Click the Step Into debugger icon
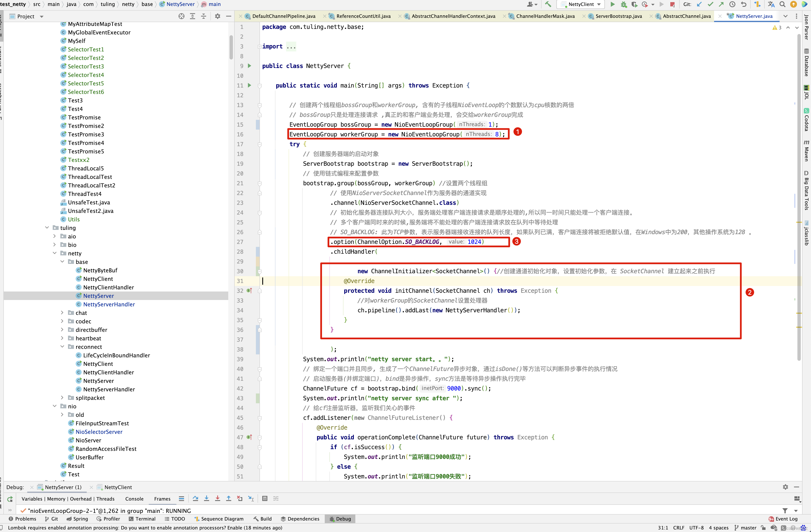Image resolution: width=811 pixels, height=532 pixels. 207,499
